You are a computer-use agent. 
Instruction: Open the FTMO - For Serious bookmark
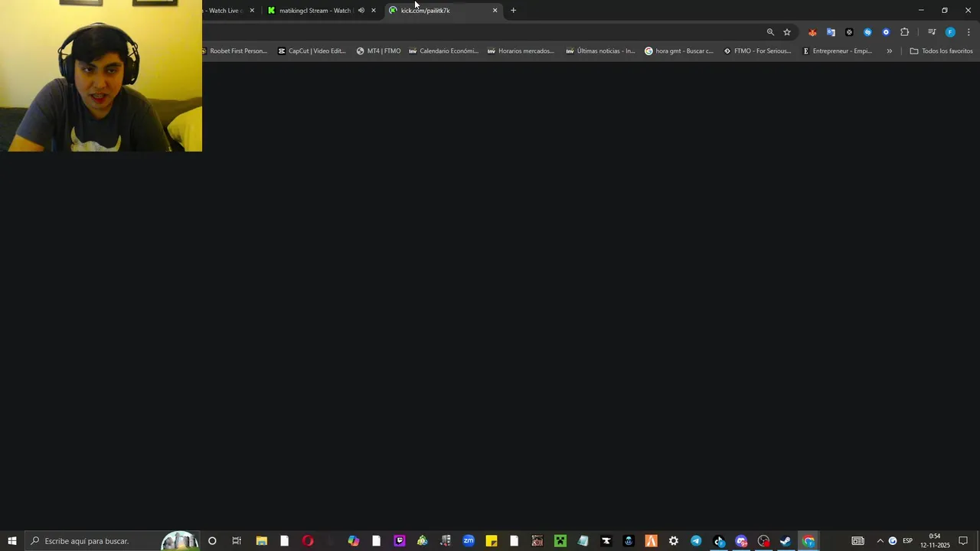point(757,51)
